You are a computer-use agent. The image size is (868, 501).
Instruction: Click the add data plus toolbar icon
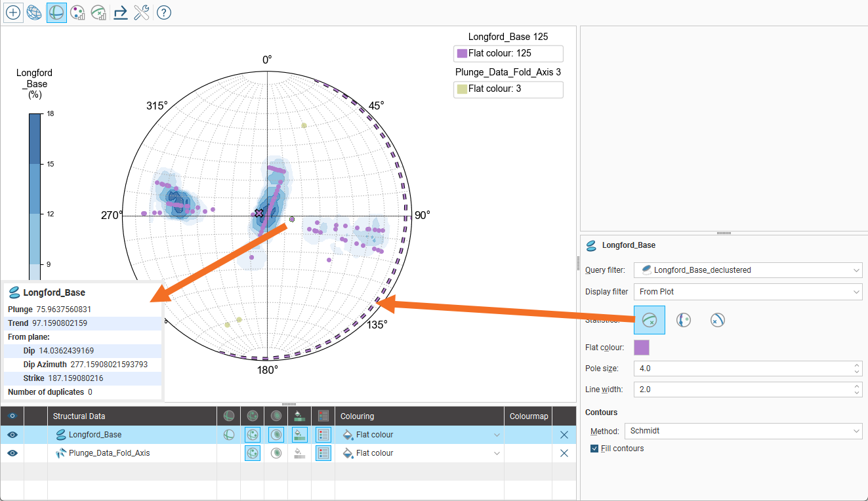pos(12,12)
